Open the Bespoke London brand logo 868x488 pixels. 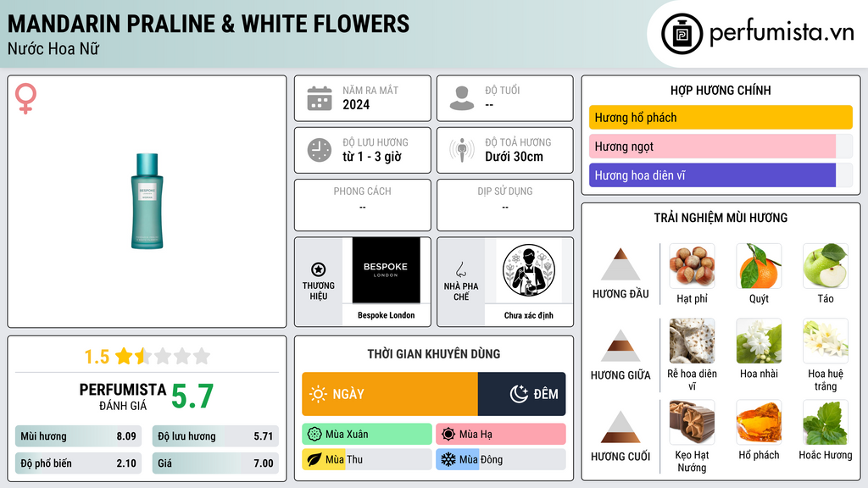(x=386, y=270)
